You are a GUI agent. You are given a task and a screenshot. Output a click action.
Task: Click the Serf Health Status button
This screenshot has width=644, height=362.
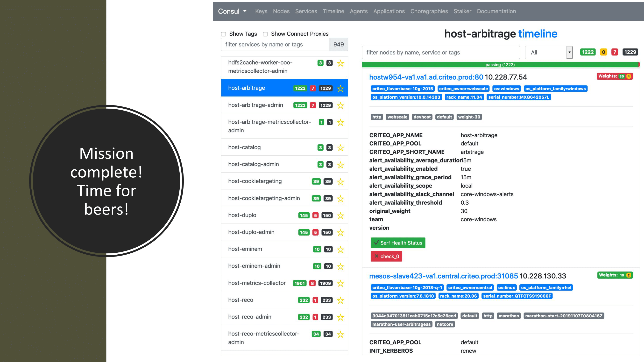pyautogui.click(x=398, y=243)
